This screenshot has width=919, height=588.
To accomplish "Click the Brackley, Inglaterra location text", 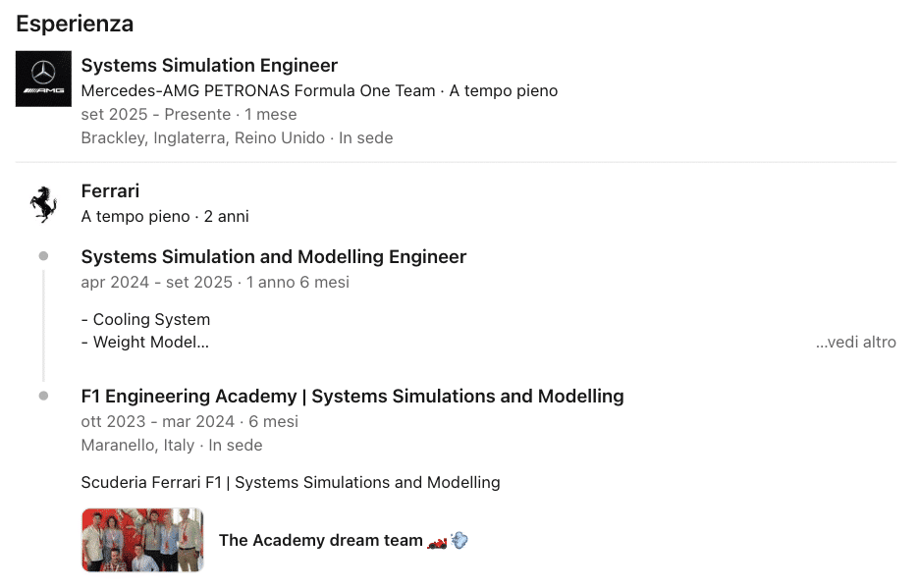I will coord(202,138).
